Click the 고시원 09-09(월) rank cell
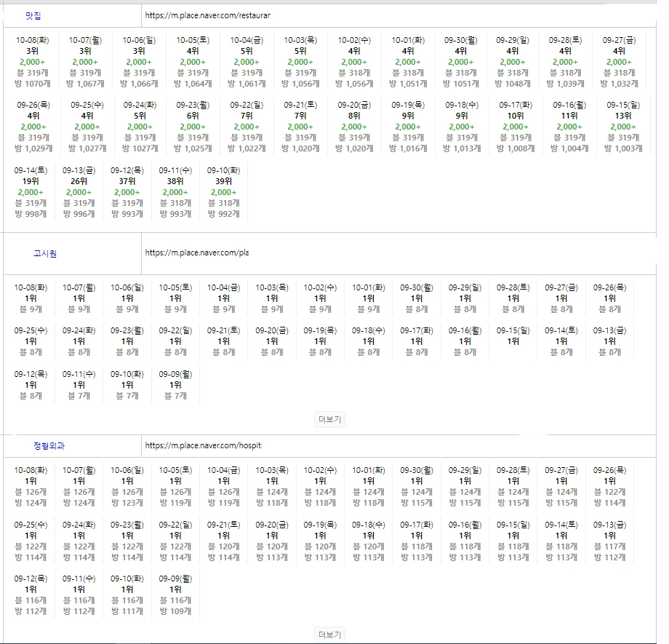Screen dimensions: 669x644 (175, 385)
